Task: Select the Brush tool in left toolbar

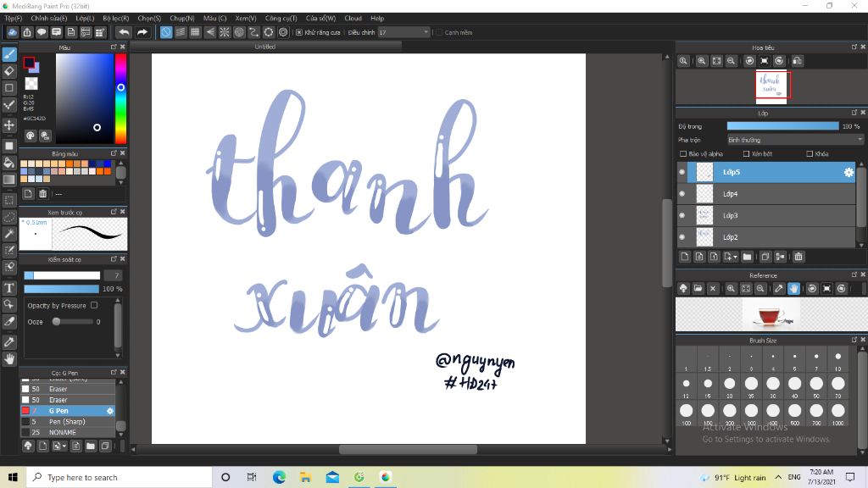Action: pos(9,54)
